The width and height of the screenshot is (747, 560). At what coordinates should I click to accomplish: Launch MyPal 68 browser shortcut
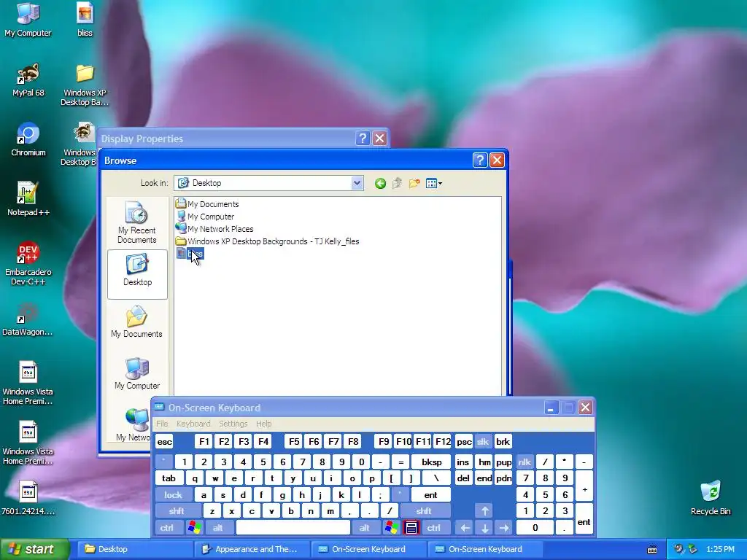pyautogui.click(x=28, y=80)
